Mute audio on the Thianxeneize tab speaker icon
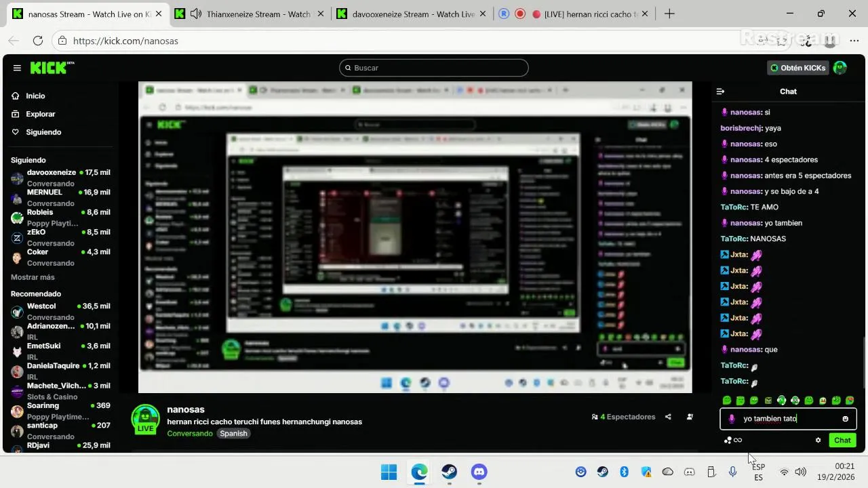The width and height of the screenshot is (868, 488). pyautogui.click(x=196, y=14)
